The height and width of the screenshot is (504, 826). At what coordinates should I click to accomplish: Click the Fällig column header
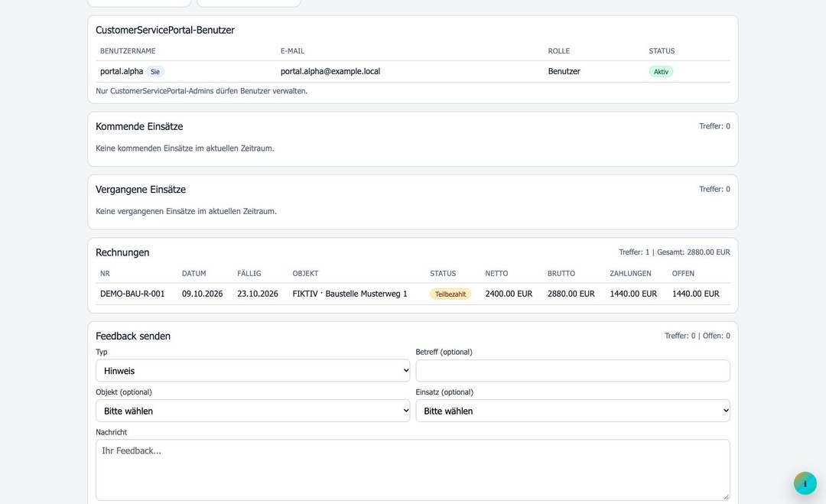(x=249, y=273)
